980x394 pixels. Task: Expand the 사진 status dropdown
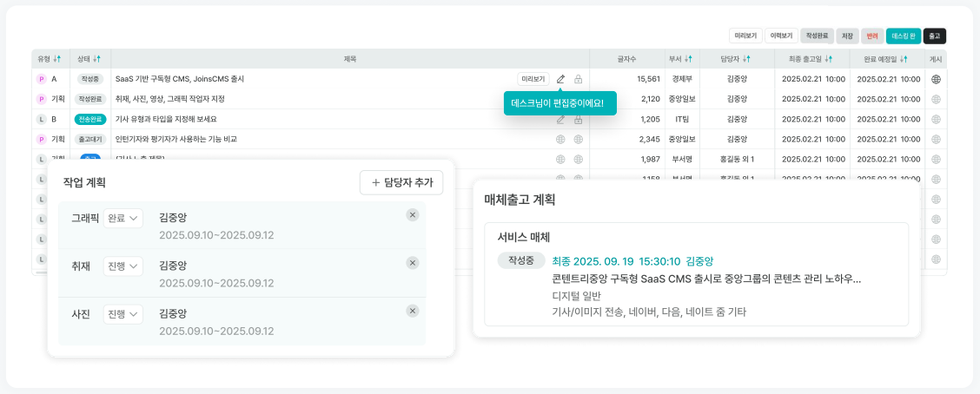pyautogui.click(x=122, y=314)
